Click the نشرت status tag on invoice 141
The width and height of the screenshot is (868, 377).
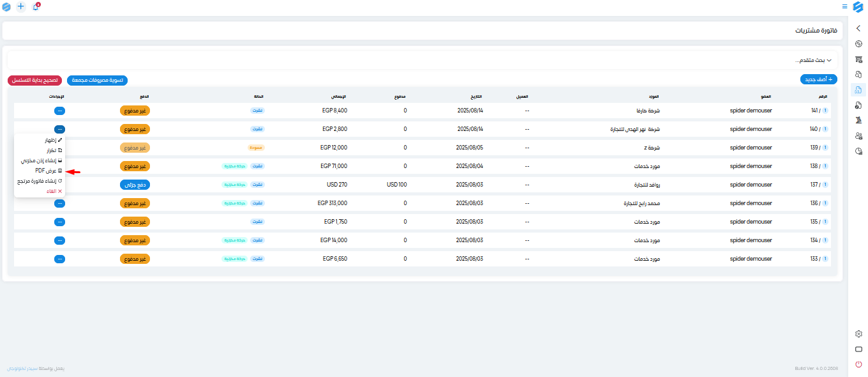(x=257, y=111)
